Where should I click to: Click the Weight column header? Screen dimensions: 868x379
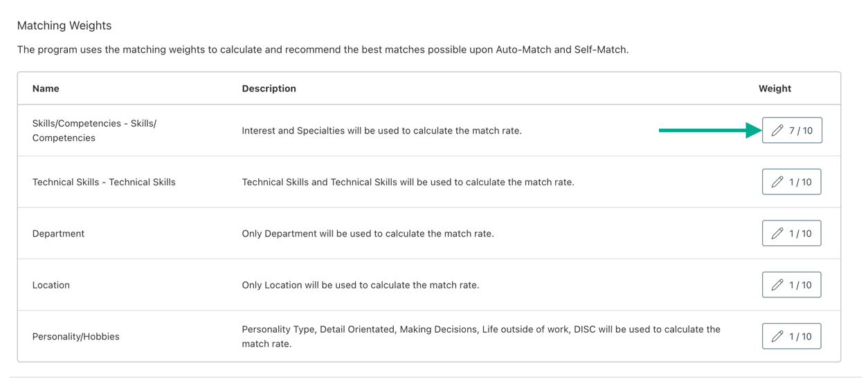[x=775, y=89]
